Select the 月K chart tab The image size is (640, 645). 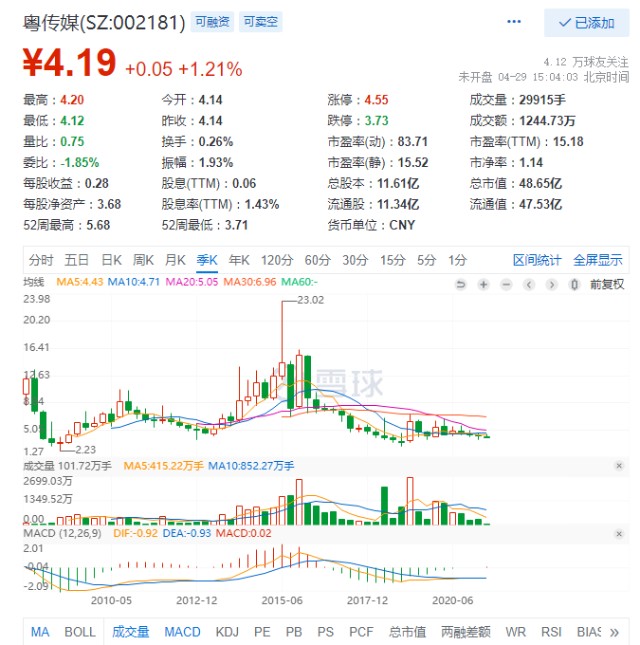tap(175, 260)
